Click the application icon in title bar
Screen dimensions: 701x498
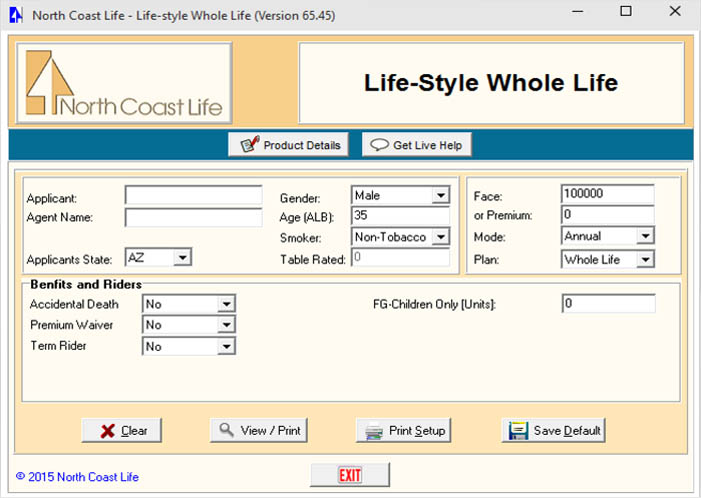click(x=16, y=15)
